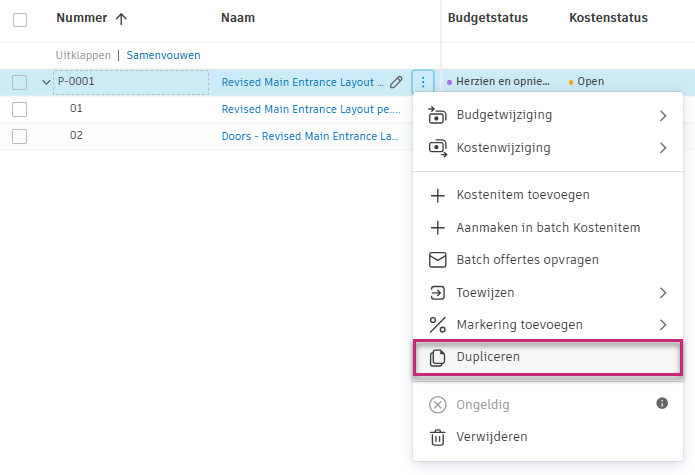Click the percent icon for Markering toevoegen
The height and width of the screenshot is (475, 695).
(437, 325)
